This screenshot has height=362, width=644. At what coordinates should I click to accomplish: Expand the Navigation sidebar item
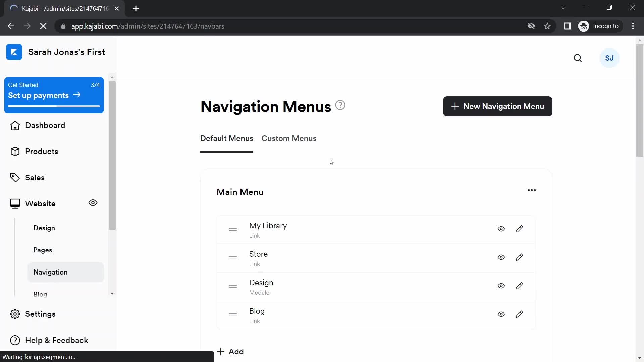pyautogui.click(x=50, y=272)
